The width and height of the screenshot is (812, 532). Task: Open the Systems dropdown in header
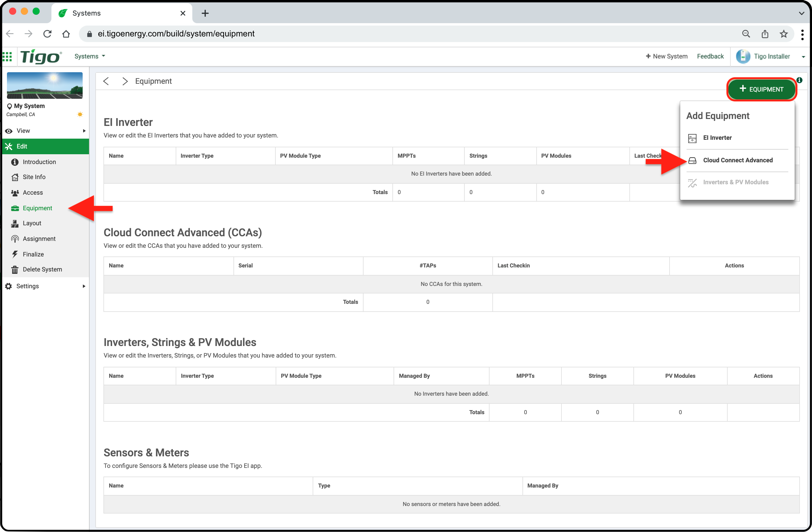click(89, 56)
